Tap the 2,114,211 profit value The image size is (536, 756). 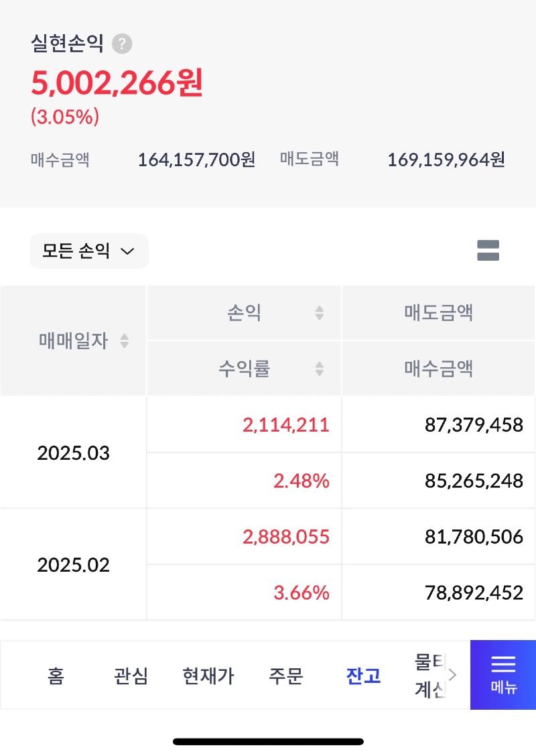(x=286, y=425)
